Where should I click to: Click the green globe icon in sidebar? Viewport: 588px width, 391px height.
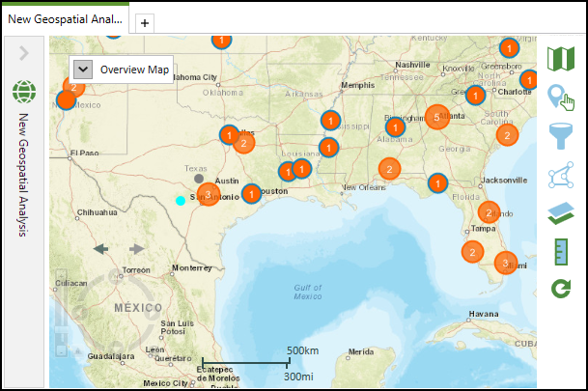24,93
